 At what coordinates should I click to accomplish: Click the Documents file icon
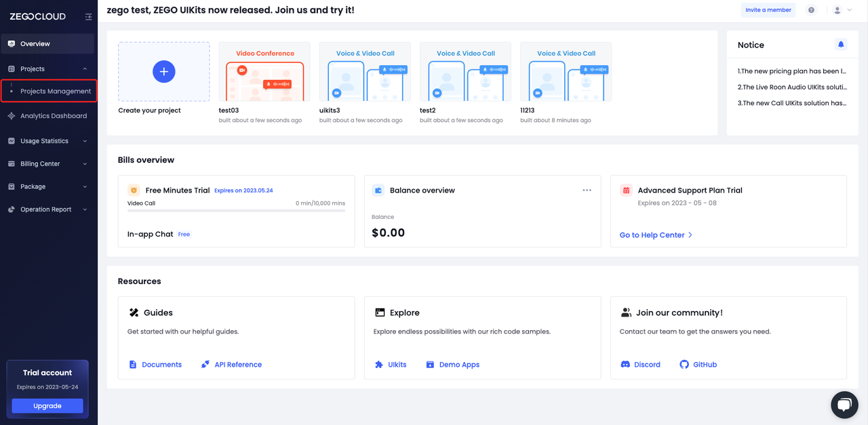click(x=133, y=365)
